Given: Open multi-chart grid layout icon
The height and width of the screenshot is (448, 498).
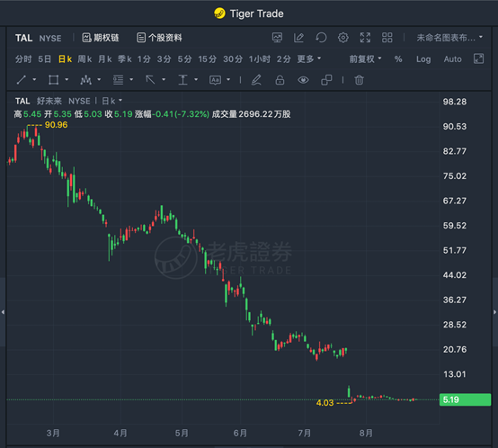Looking at the screenshot, I should (387, 38).
